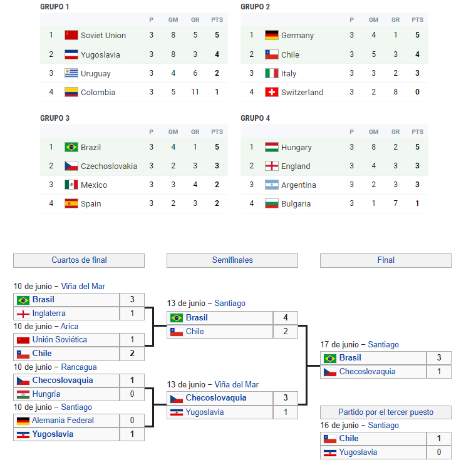Click the Spain flag icon

[71, 203]
